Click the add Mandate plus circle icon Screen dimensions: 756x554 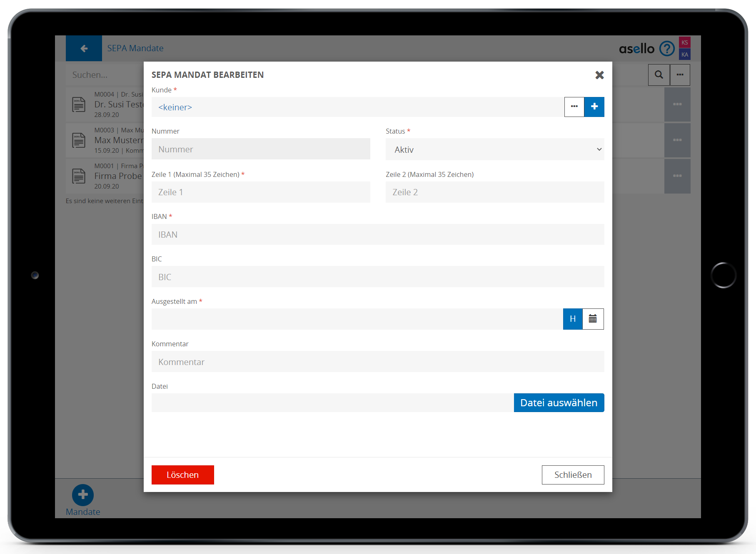[83, 494]
